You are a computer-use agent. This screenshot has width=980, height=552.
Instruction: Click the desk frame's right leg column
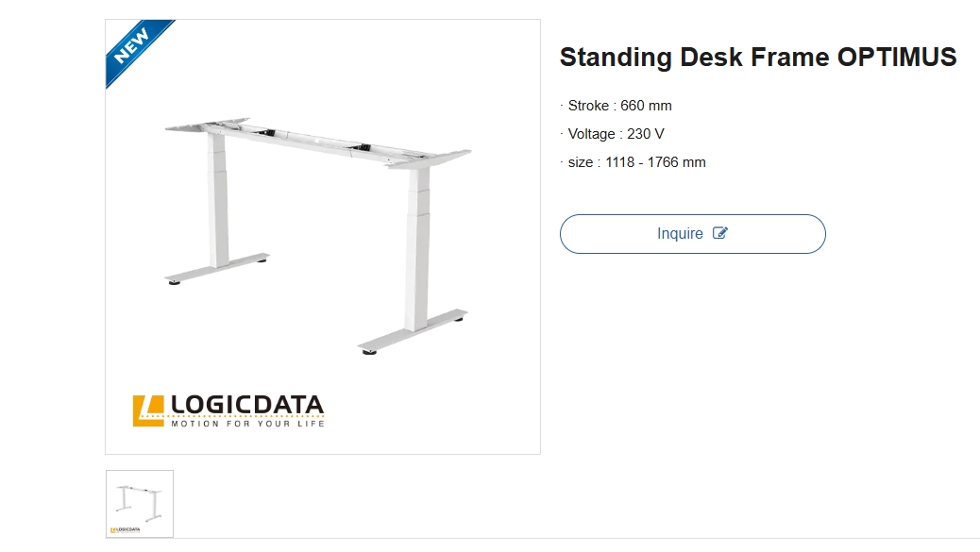418,248
